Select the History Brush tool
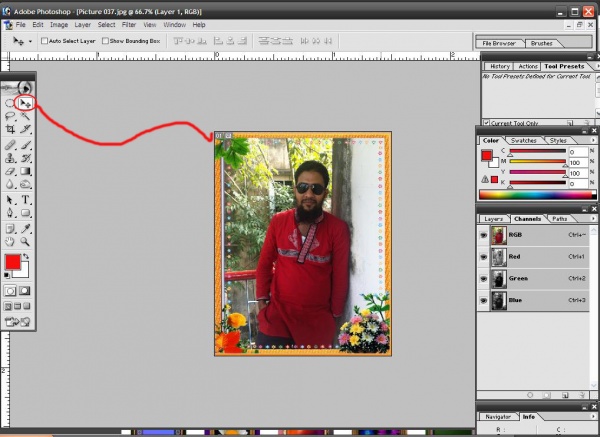 pyautogui.click(x=25, y=158)
